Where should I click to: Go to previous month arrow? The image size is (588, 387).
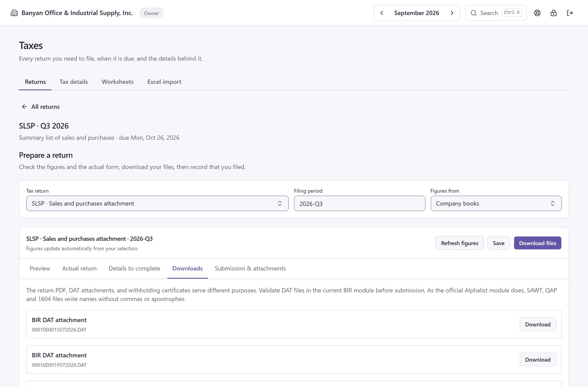[382, 13]
